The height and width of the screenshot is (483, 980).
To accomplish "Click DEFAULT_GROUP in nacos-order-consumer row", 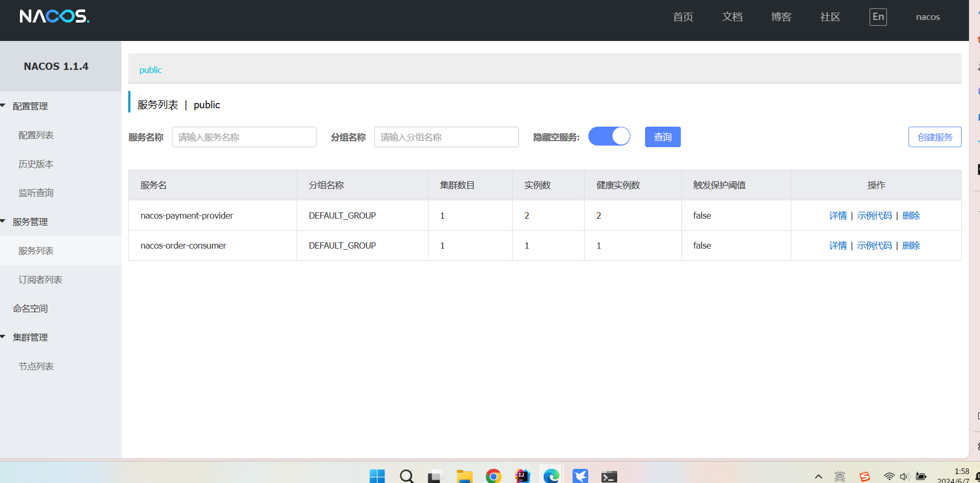I will click(342, 245).
